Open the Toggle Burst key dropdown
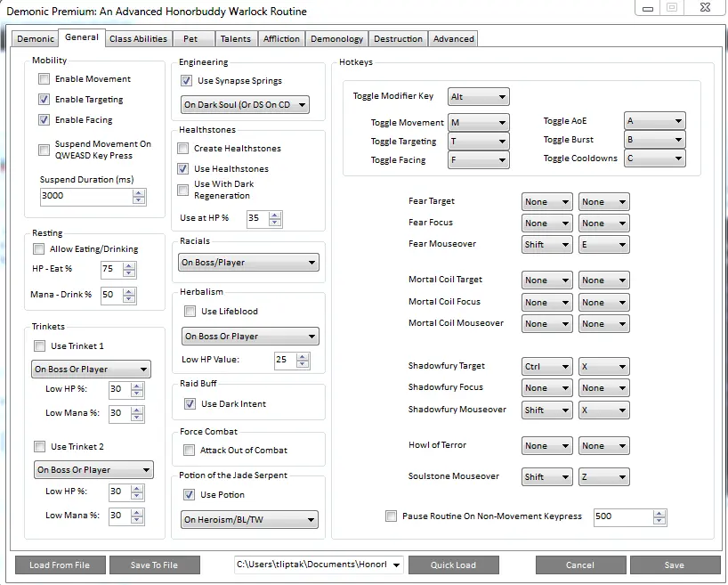 click(x=655, y=140)
